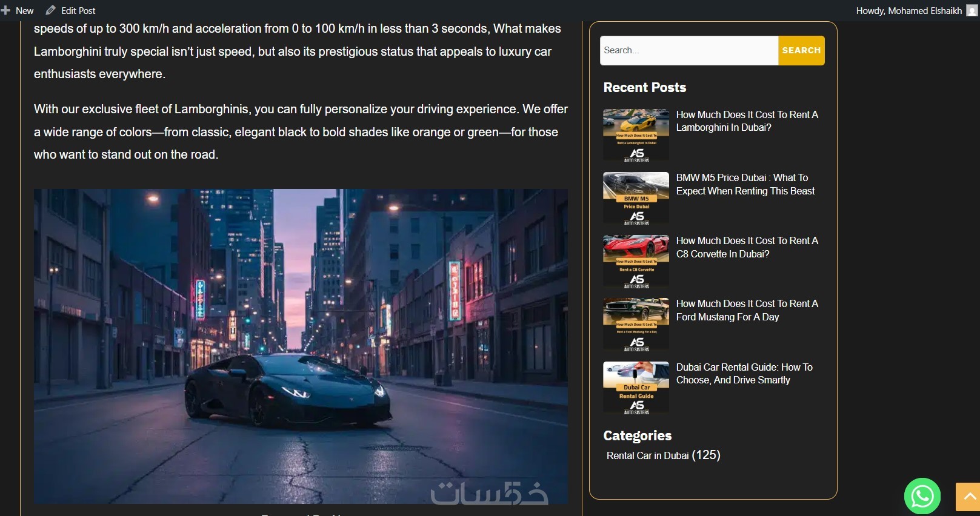
Task: Click the Lamborghini city street article image
Action: 301,346
